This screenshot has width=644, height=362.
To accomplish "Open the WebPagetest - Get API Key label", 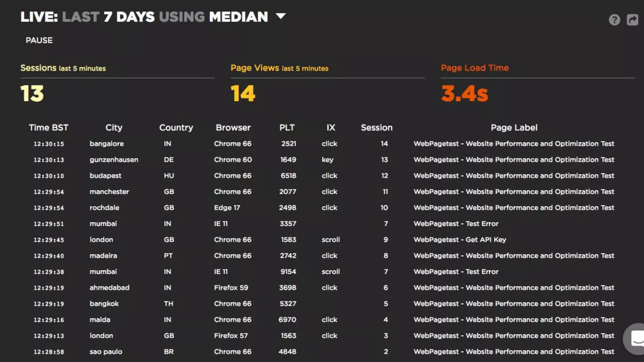I will tap(459, 240).
